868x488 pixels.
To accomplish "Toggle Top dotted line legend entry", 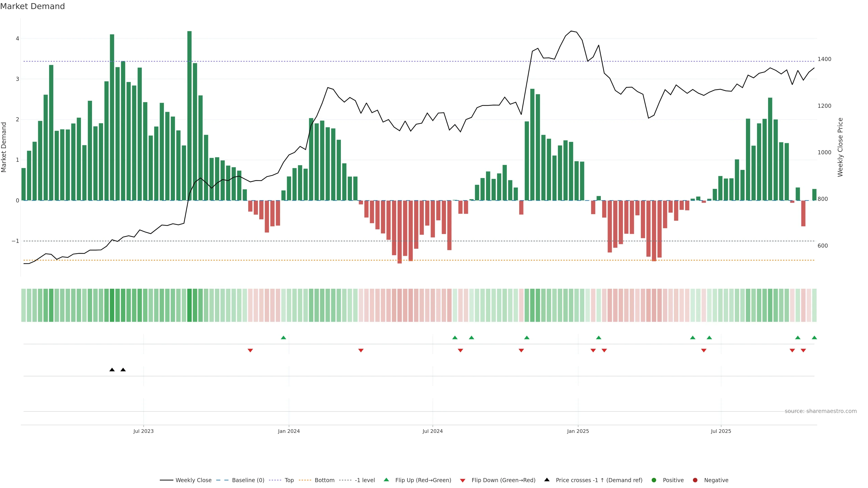I will (x=289, y=480).
